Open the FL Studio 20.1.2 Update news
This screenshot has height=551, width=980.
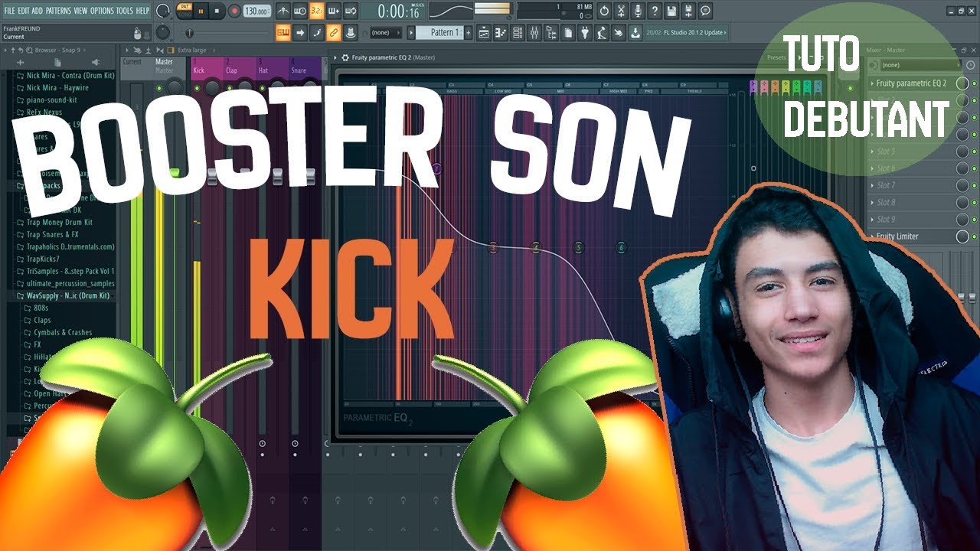tap(688, 33)
